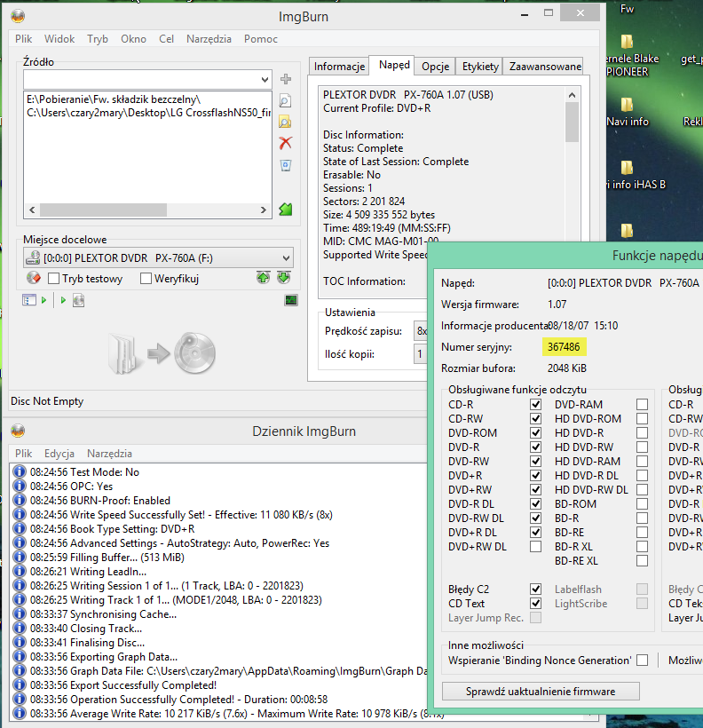Click the info icon beside OPC: Yes
The image size is (703, 728).
19,487
